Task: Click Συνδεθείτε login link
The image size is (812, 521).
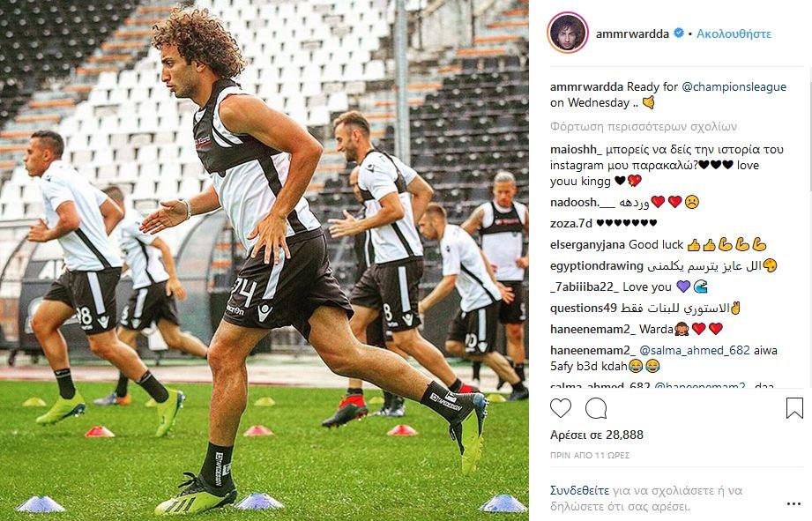Action: coord(579,490)
